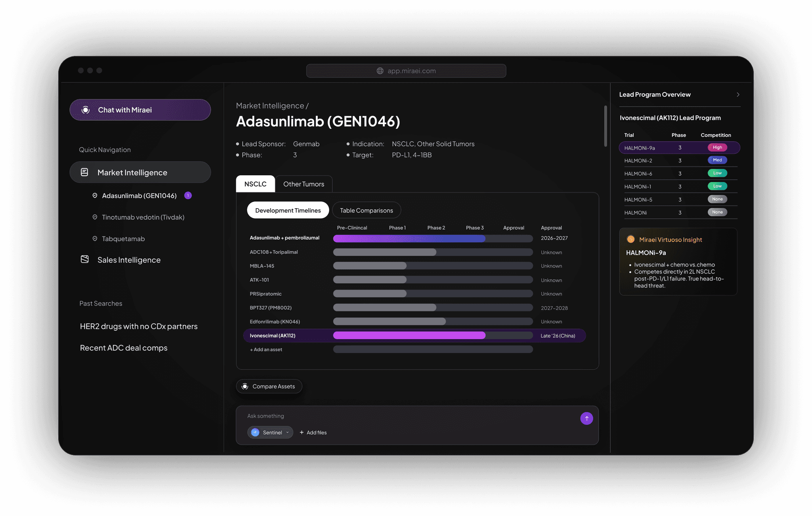Switch to the Table Comparisons view
Screen dimensions: 812x516
(366, 210)
